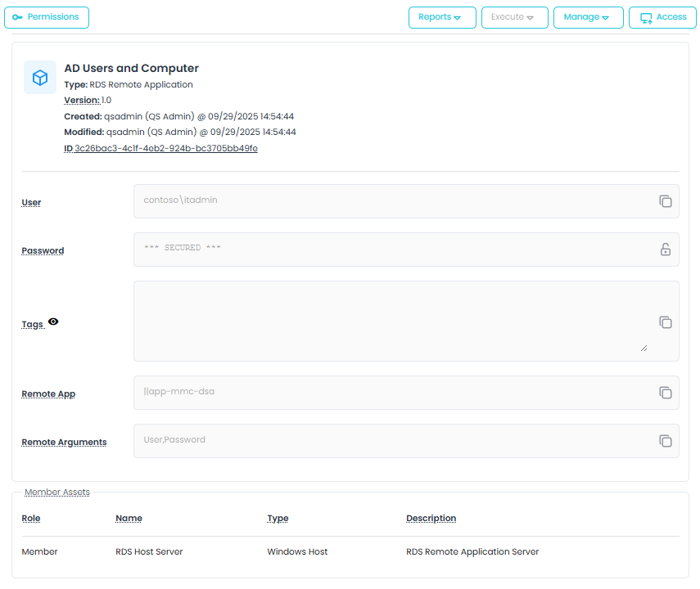
Task: Click the Type column header
Action: pyautogui.click(x=278, y=519)
